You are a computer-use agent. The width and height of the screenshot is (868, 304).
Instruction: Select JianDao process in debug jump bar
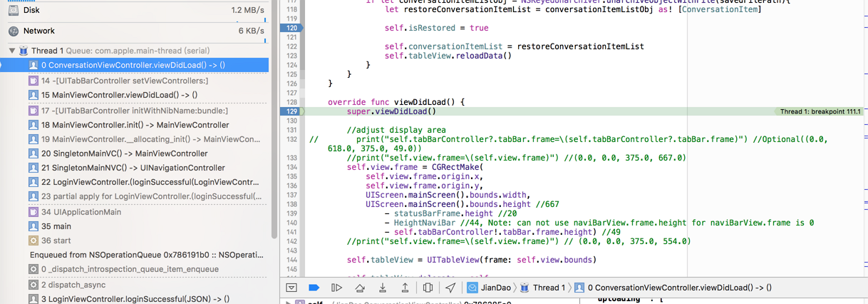pos(488,288)
